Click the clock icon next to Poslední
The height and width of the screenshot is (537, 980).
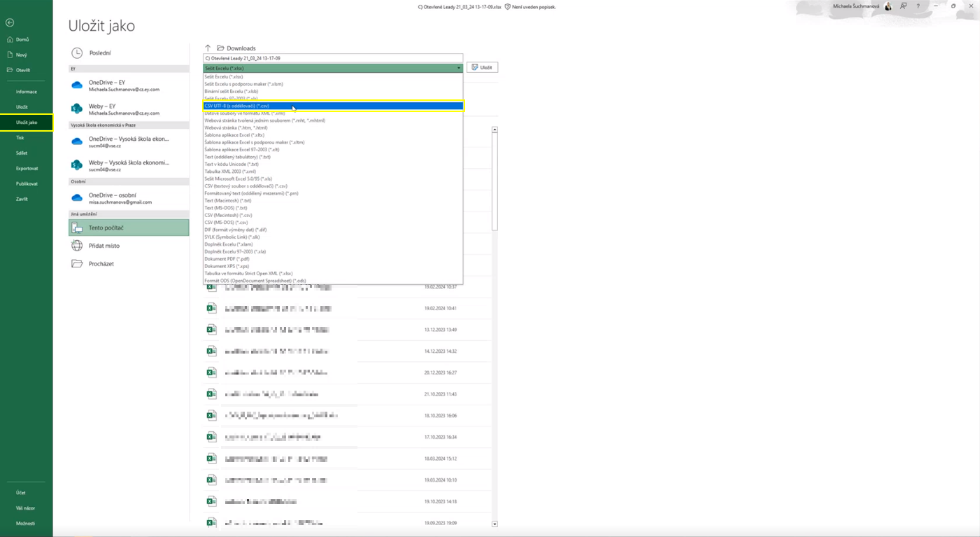[x=77, y=53]
